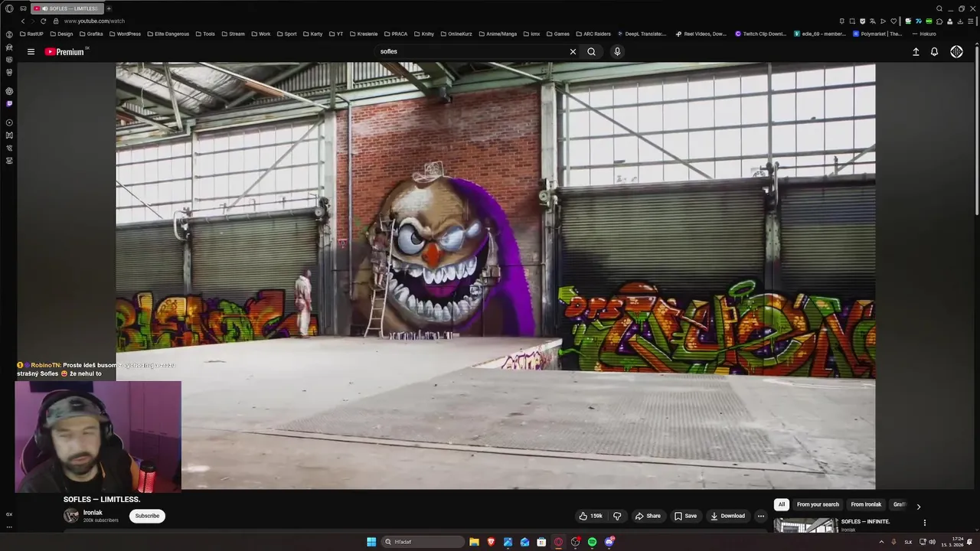Open the Ironlak channel name link
Image resolution: width=980 pixels, height=551 pixels.
pos(93,513)
